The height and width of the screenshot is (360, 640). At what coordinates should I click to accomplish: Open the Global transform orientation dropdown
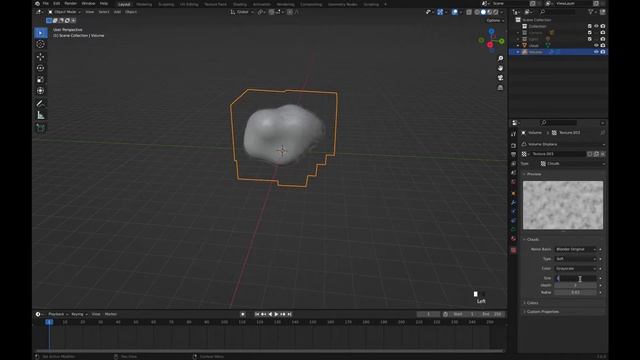tap(242, 12)
